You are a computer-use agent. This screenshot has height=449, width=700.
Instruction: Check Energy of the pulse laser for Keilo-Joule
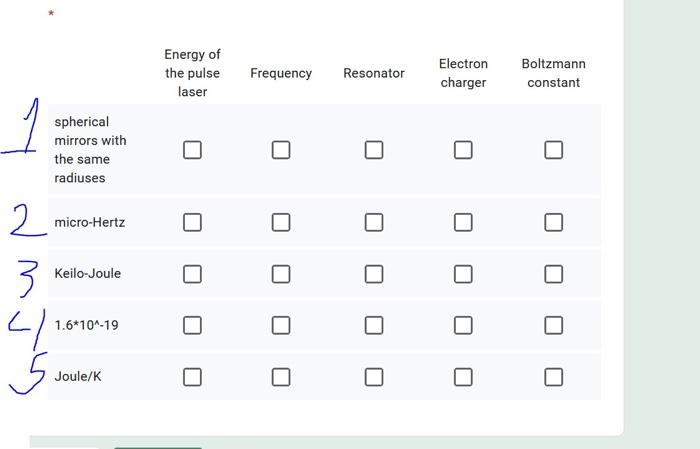point(192,274)
